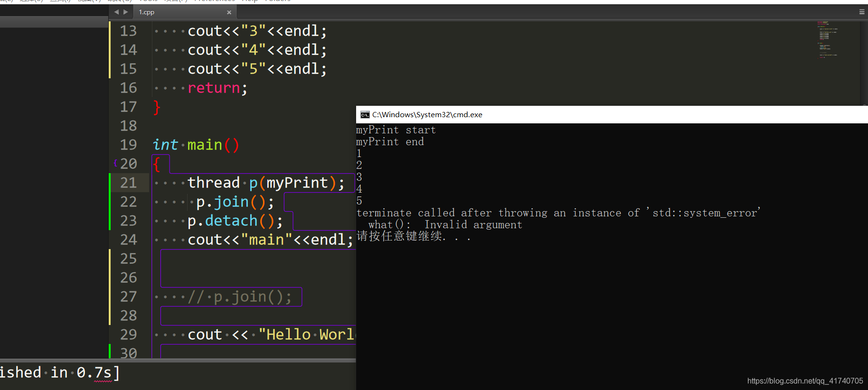Place cursor in cout<<"3"<<endl; line
The width and height of the screenshot is (868, 390).
[257, 31]
